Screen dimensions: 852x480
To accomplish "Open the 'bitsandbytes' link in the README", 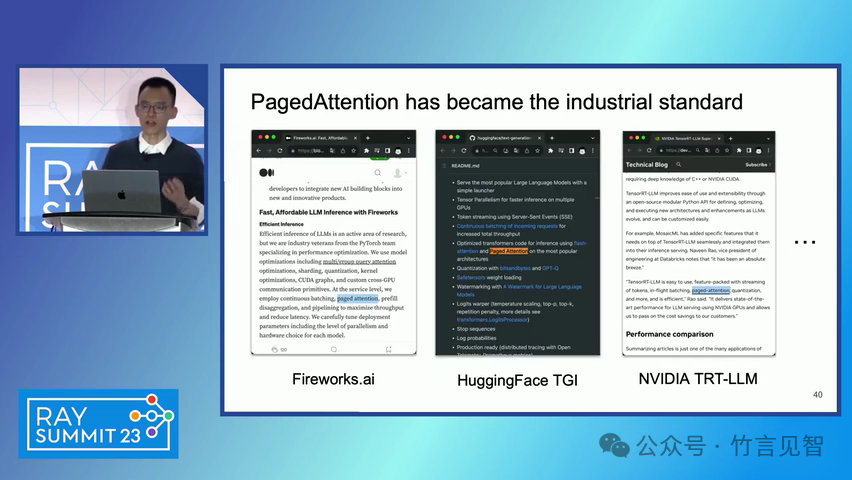I will 514,269.
